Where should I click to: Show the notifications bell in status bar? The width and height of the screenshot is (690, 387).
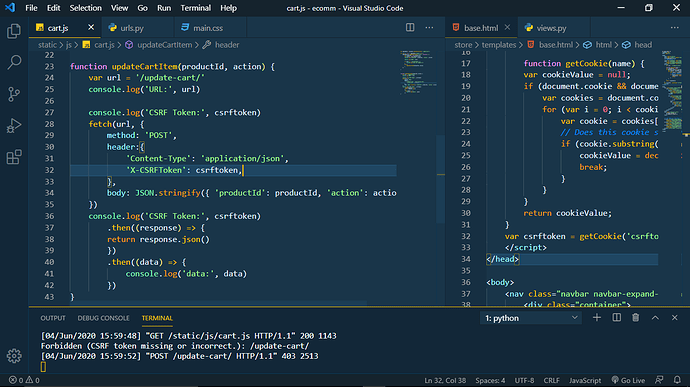pyautogui.click(x=677, y=380)
